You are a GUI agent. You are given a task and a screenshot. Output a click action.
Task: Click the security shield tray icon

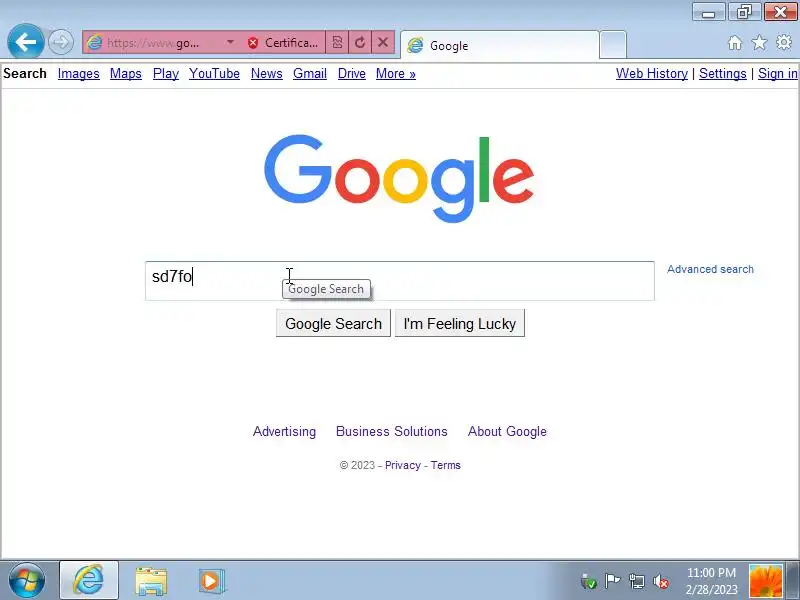click(588, 581)
